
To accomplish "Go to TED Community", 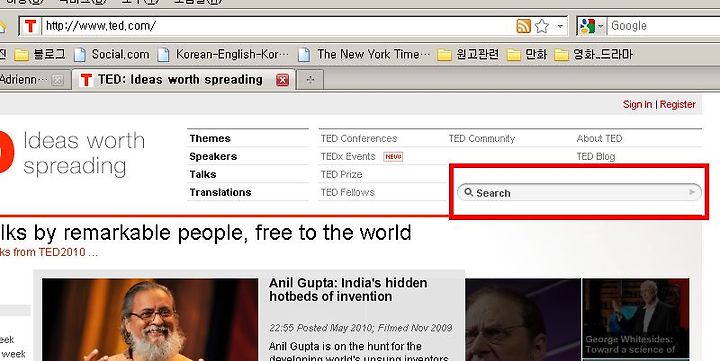I will [x=482, y=139].
